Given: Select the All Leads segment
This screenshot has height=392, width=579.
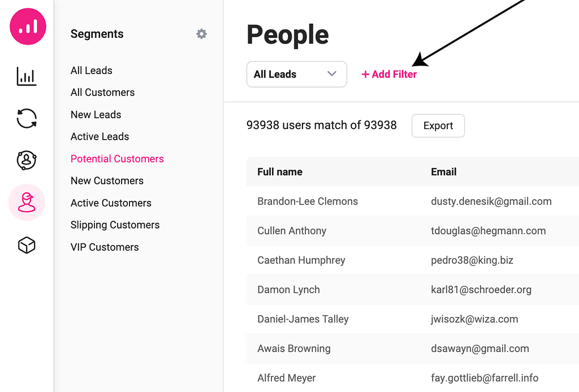Looking at the screenshot, I should point(92,71).
